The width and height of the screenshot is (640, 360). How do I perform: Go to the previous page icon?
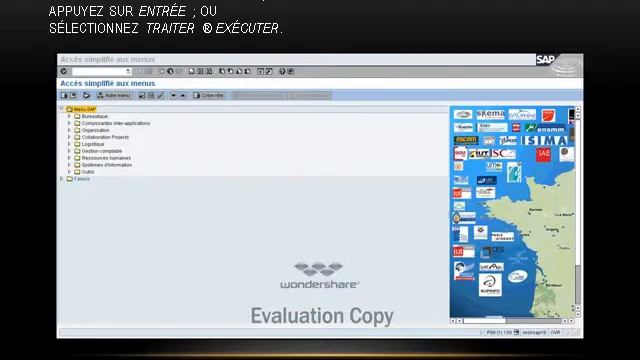230,71
